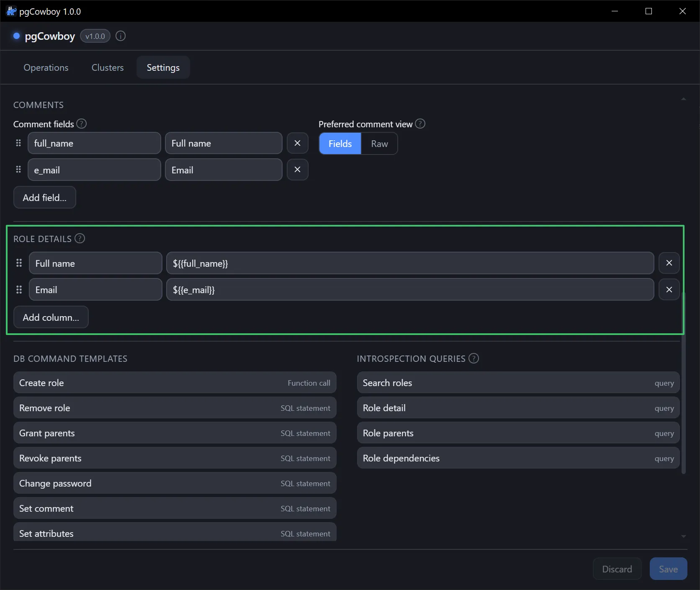Click the ${{full_name}} template field
The image size is (700, 590).
click(x=410, y=263)
